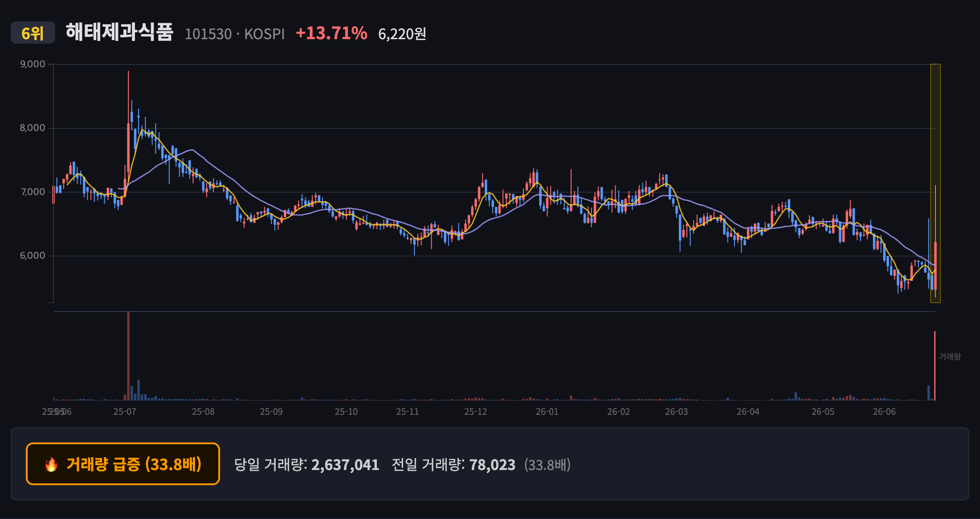Viewport: 980px width, 519px height.
Task: Click the 25-10 date axis label
Action: [346, 412]
